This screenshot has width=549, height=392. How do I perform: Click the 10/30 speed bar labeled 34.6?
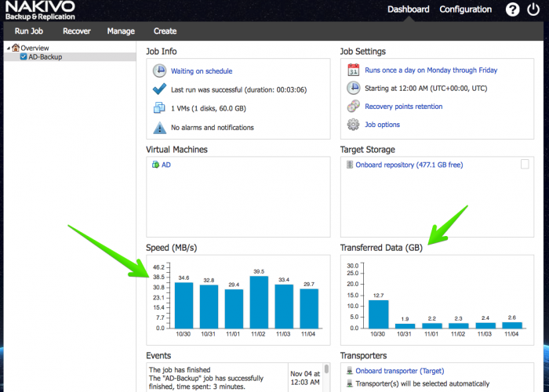[184, 305]
